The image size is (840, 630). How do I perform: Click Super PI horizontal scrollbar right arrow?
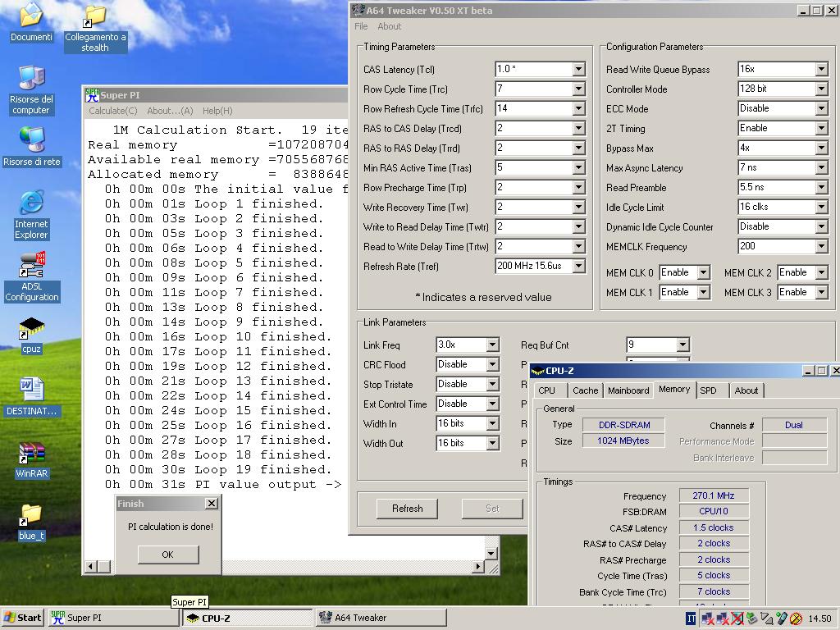(478, 566)
